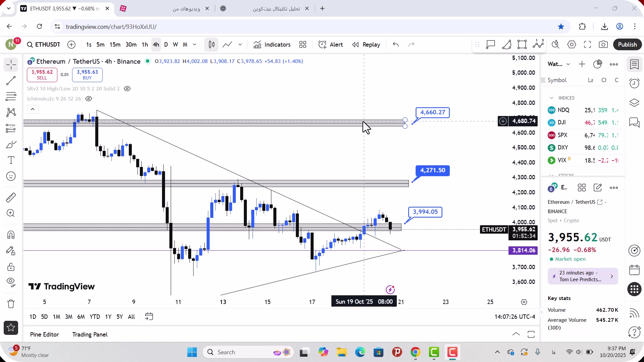
Task: Select the VIX watchlist row
Action: point(583,160)
